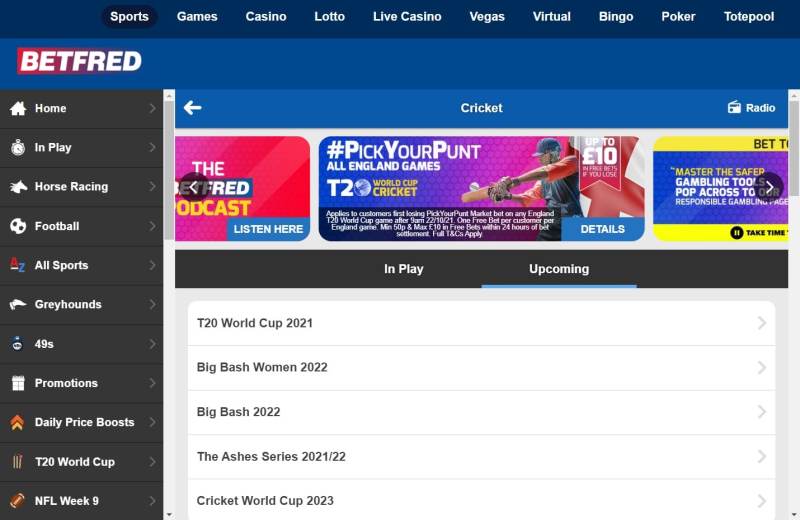Expand Big Bash Women 2022 chevron
The height and width of the screenshot is (520, 800).
click(x=761, y=367)
